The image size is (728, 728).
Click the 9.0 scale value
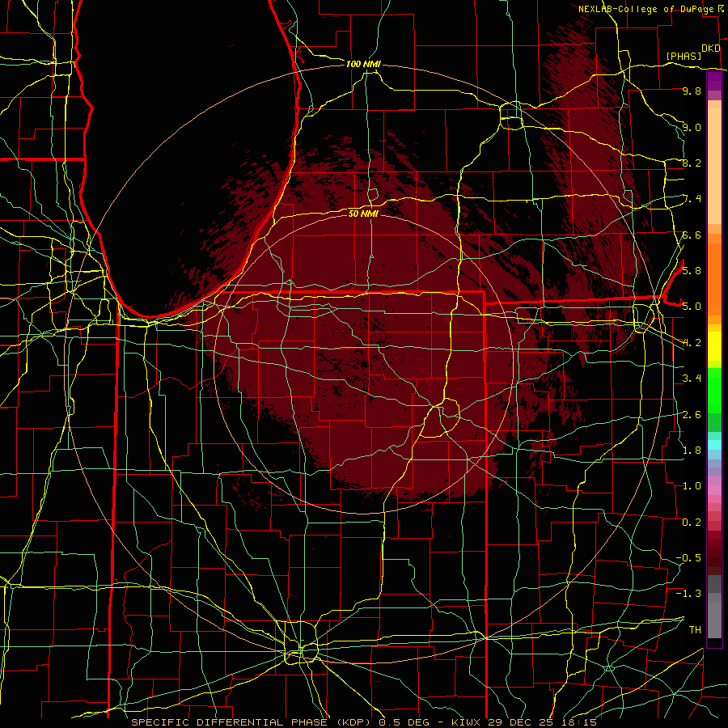(x=692, y=127)
